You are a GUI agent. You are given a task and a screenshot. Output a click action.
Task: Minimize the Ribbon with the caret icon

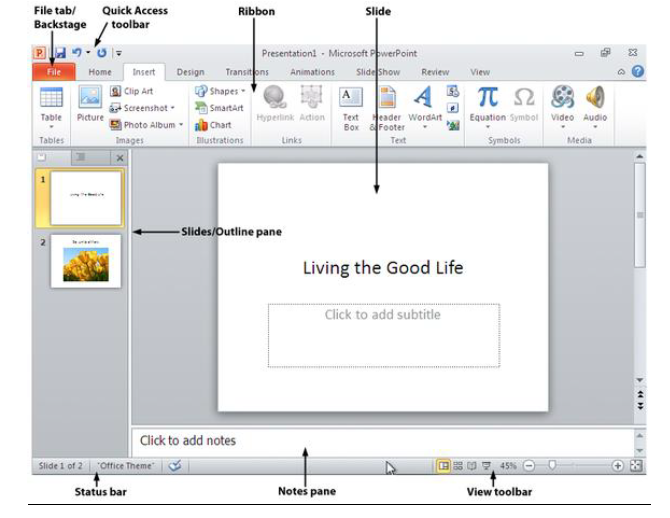pos(621,72)
